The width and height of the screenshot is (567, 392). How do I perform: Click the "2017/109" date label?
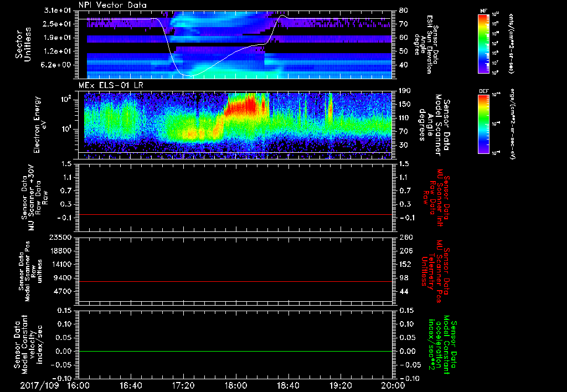(39, 385)
